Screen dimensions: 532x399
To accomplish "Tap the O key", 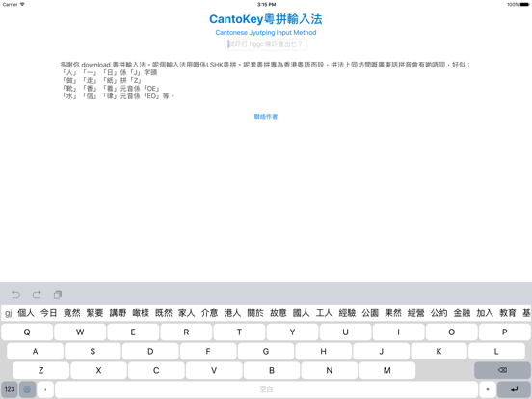I will point(452,332).
